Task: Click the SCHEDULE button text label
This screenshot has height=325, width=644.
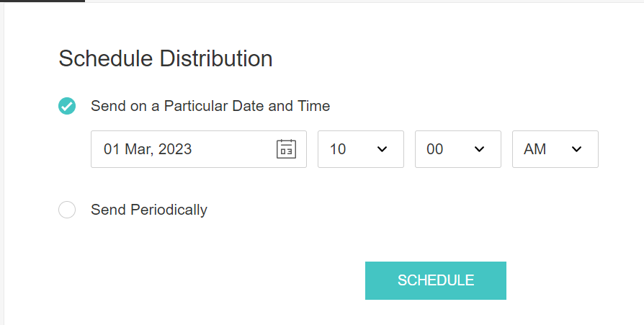Action: [x=436, y=280]
